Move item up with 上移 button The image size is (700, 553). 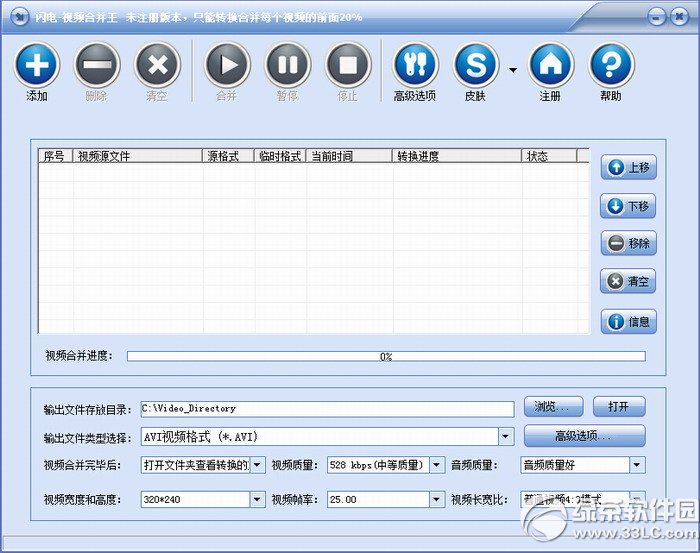coord(628,168)
